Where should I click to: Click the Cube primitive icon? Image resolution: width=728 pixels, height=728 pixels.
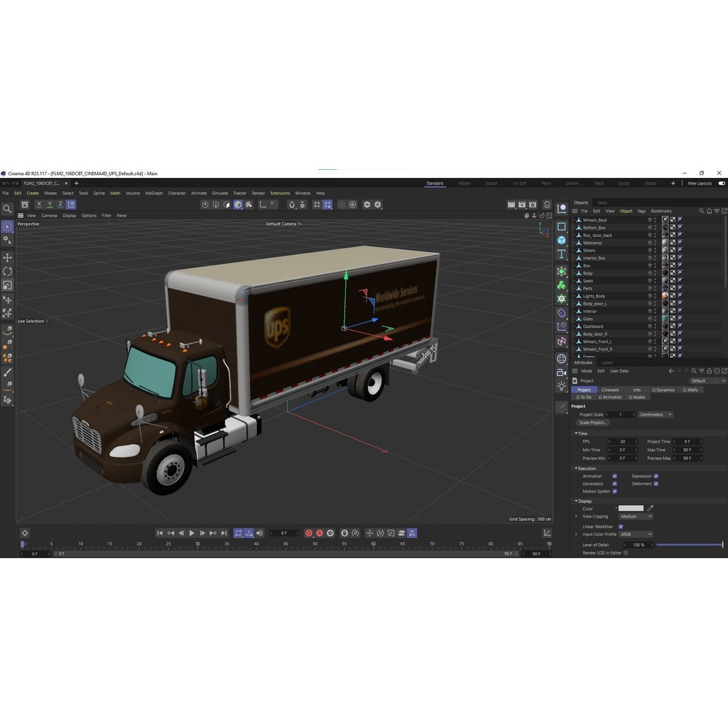[562, 240]
